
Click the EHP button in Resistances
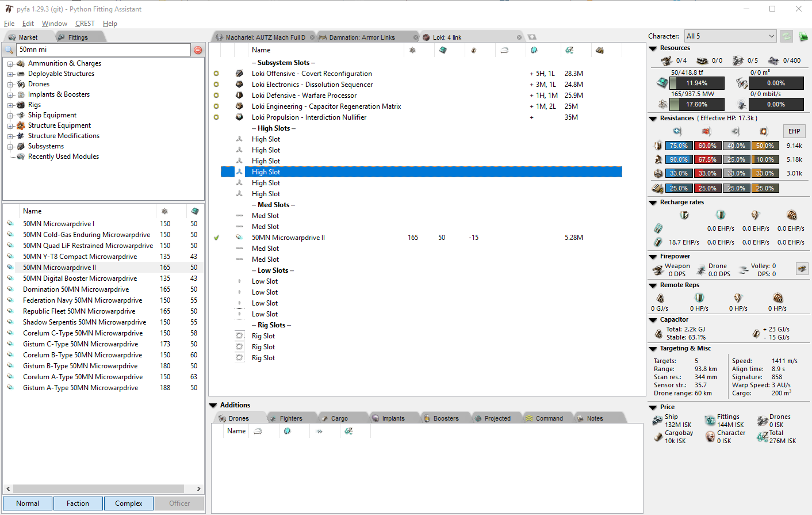tap(794, 131)
